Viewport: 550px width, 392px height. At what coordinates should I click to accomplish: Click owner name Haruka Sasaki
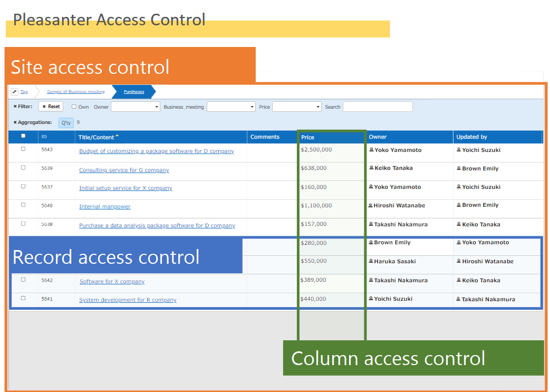coord(395,262)
